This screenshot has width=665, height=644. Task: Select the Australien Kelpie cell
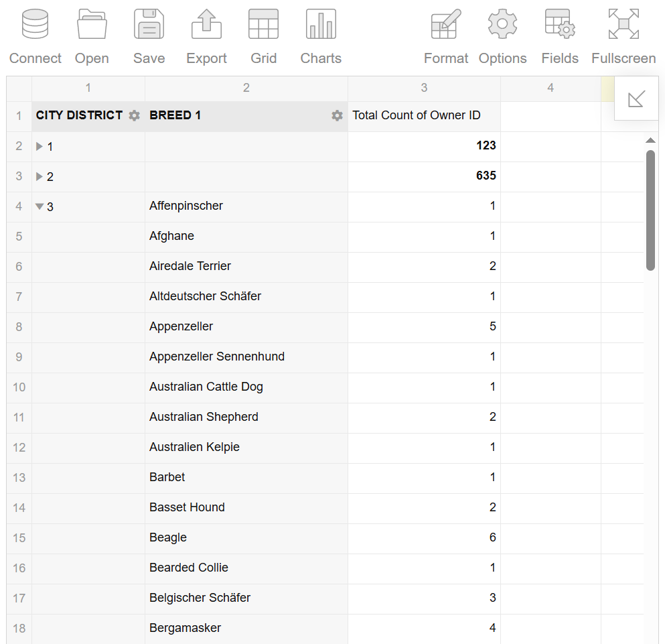coord(246,448)
